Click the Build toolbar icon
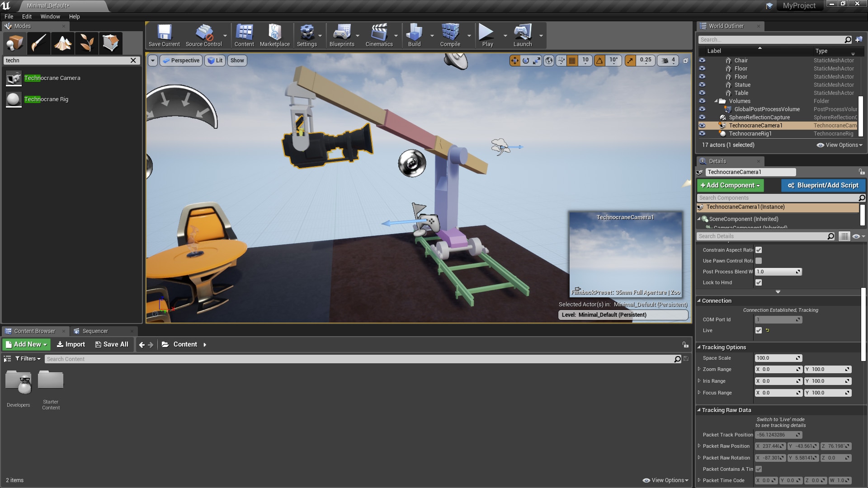The image size is (868, 488). click(x=414, y=35)
